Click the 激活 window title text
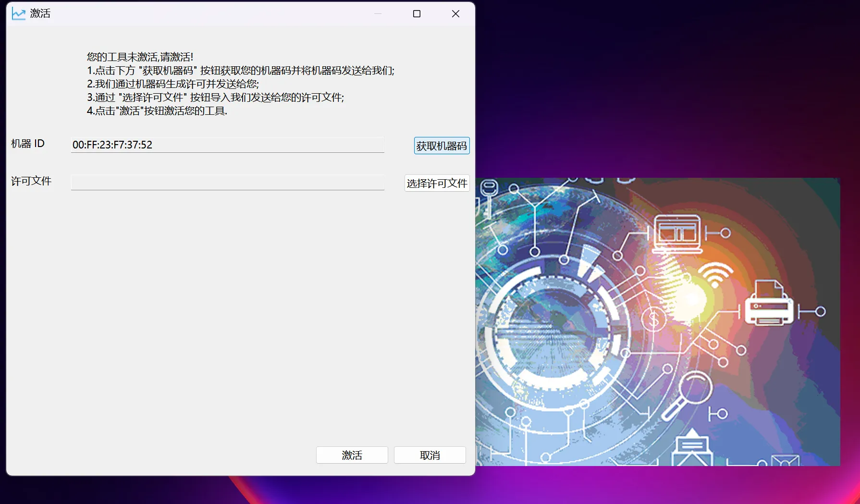Screen dimensions: 860x504 tap(40, 14)
